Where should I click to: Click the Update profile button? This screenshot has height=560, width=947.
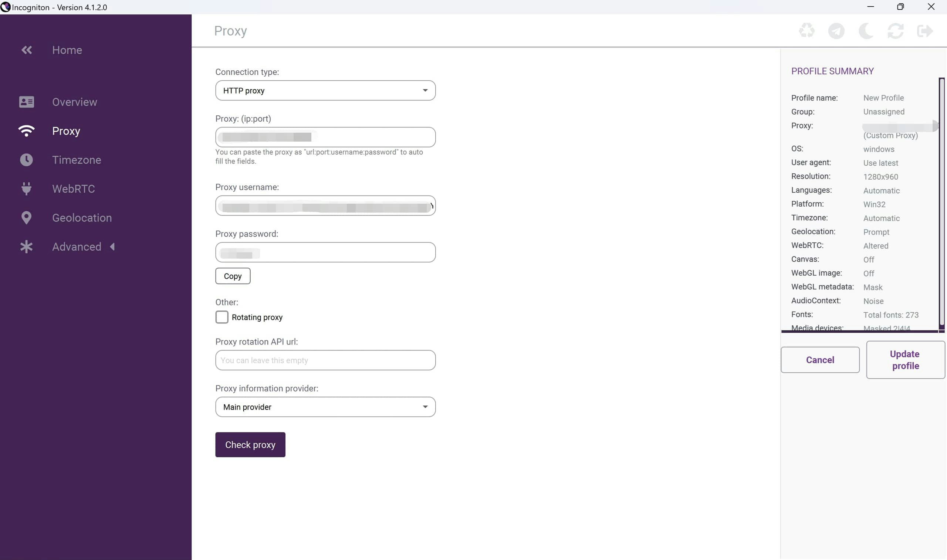(905, 360)
